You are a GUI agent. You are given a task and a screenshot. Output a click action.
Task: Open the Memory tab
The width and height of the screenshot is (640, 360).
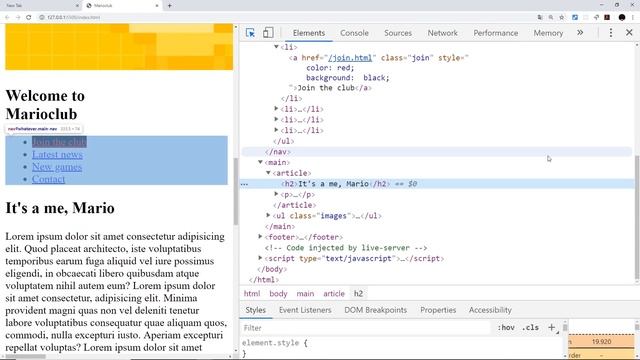pos(548,33)
